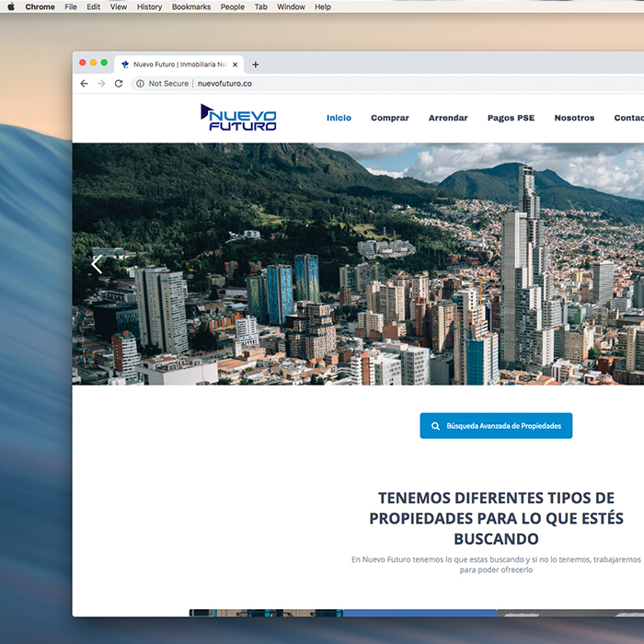Select the Nuevo Futuro browser tab

pos(179,64)
